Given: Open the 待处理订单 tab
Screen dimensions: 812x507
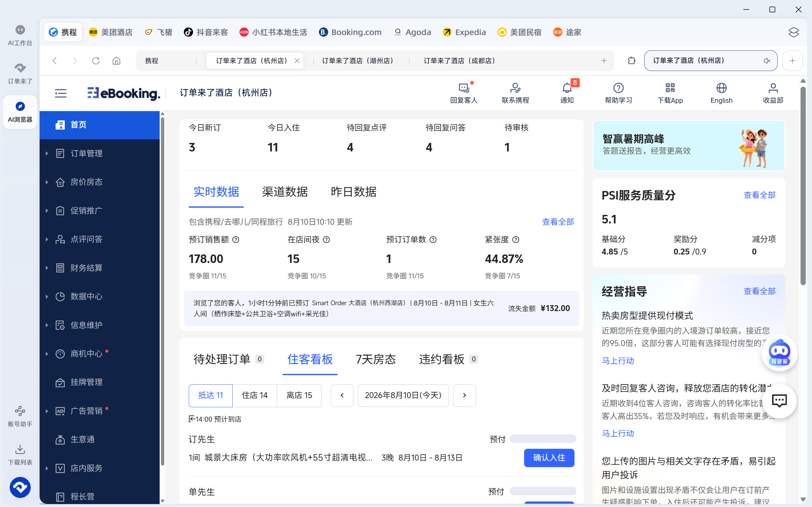Looking at the screenshot, I should tap(229, 359).
